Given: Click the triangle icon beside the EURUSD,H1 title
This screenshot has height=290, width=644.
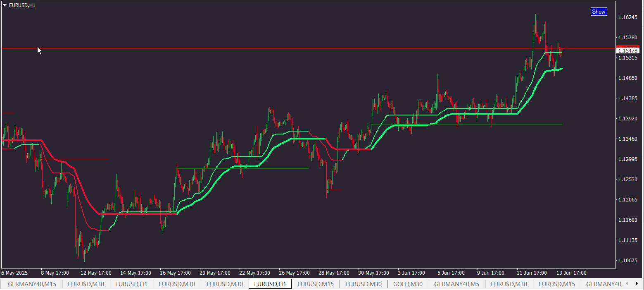Looking at the screenshot, I should click(x=5, y=5).
